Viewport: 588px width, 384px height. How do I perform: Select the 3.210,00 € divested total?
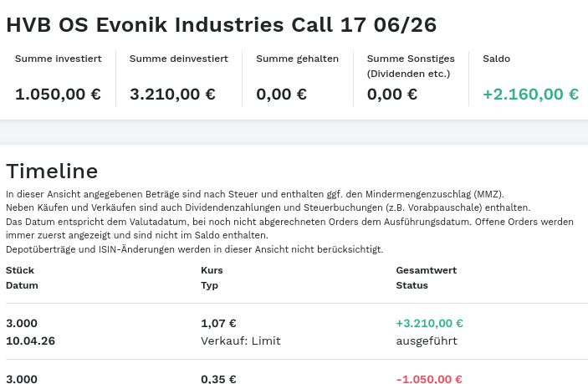(x=173, y=94)
